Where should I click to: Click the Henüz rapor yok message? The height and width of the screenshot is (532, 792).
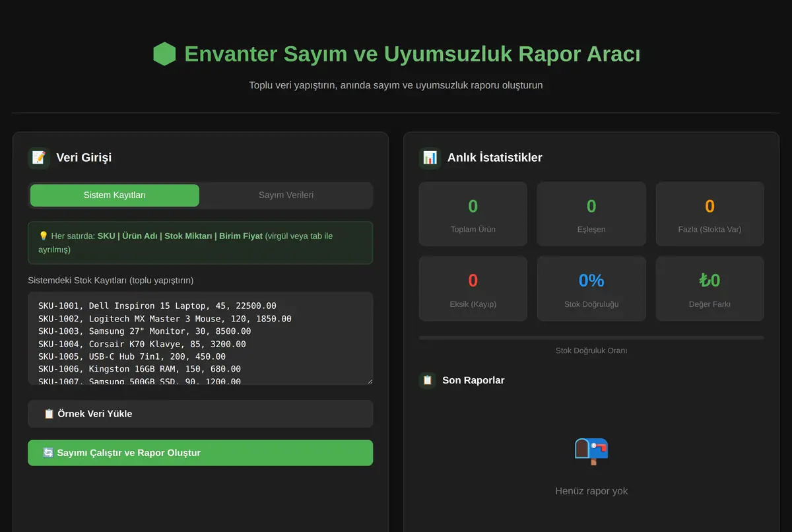591,491
